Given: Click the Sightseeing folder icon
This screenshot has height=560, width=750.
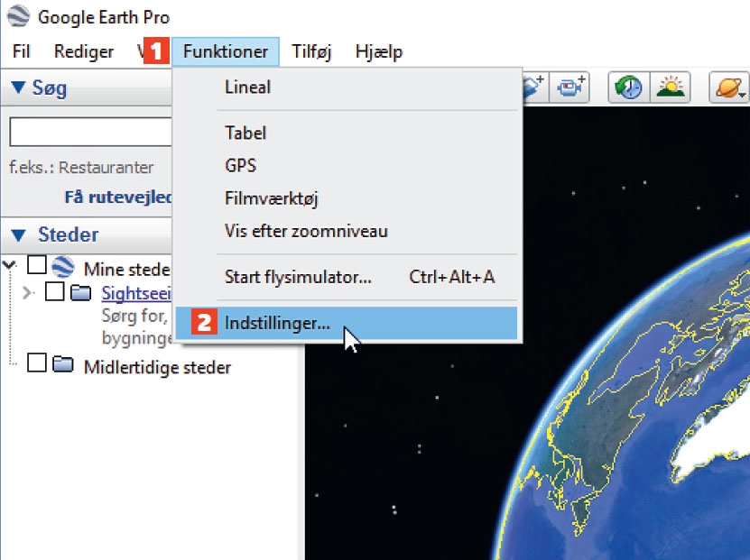Looking at the screenshot, I should [80, 292].
